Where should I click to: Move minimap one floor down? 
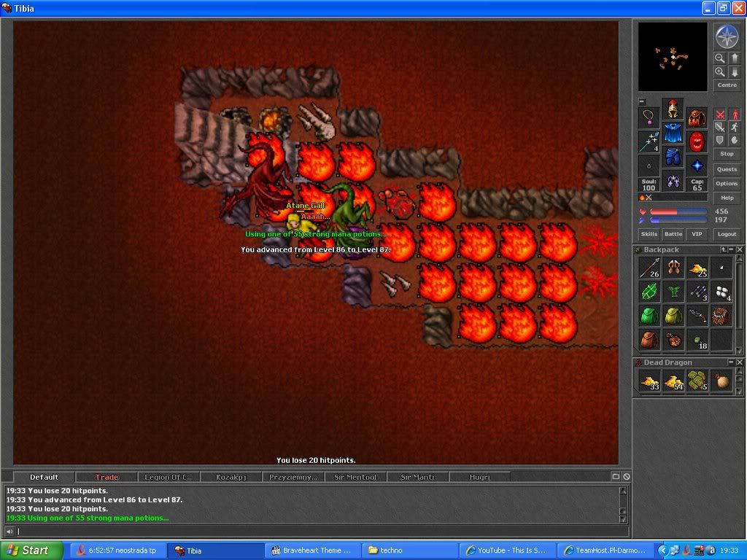point(734,72)
